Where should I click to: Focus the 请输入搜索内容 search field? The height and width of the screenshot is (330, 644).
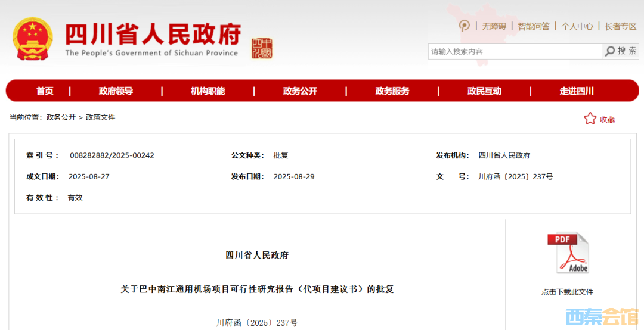[x=515, y=51]
